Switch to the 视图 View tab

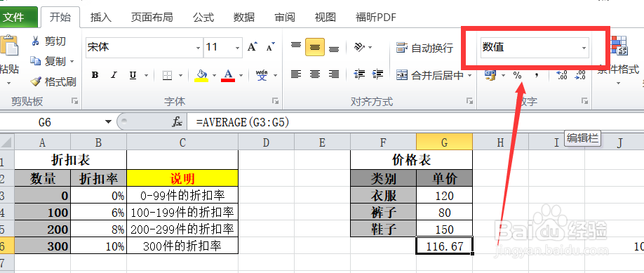coord(326,18)
